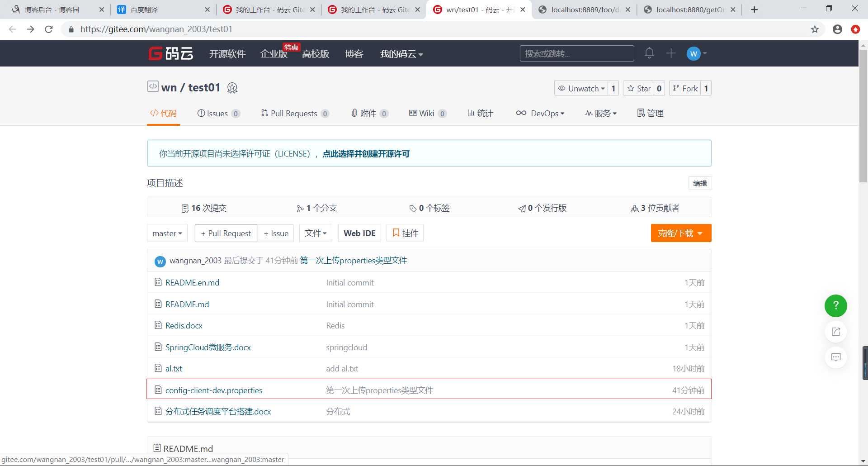
Task: Open the DevOps dropdown
Action: coord(540,113)
